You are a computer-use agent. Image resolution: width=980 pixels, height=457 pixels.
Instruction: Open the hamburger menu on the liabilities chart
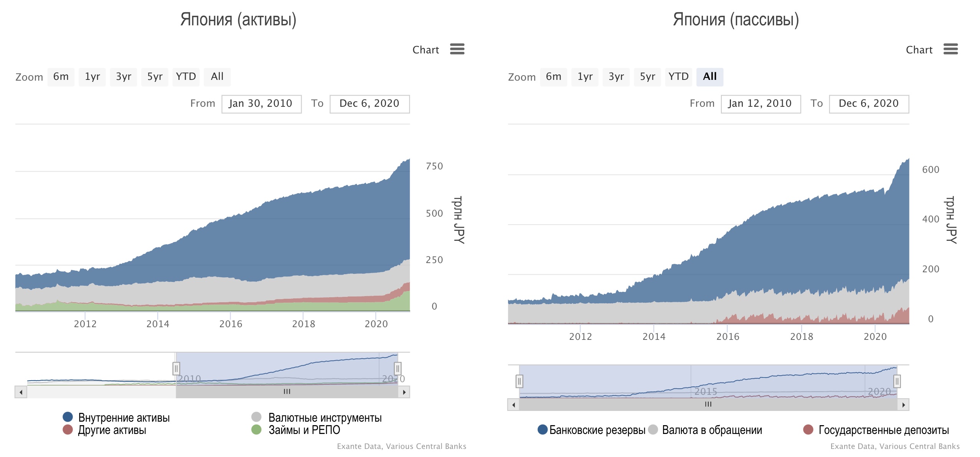click(950, 49)
